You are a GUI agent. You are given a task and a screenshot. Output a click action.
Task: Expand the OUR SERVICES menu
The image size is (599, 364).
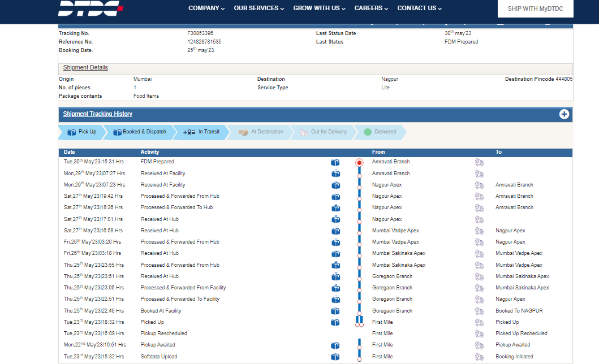point(259,8)
